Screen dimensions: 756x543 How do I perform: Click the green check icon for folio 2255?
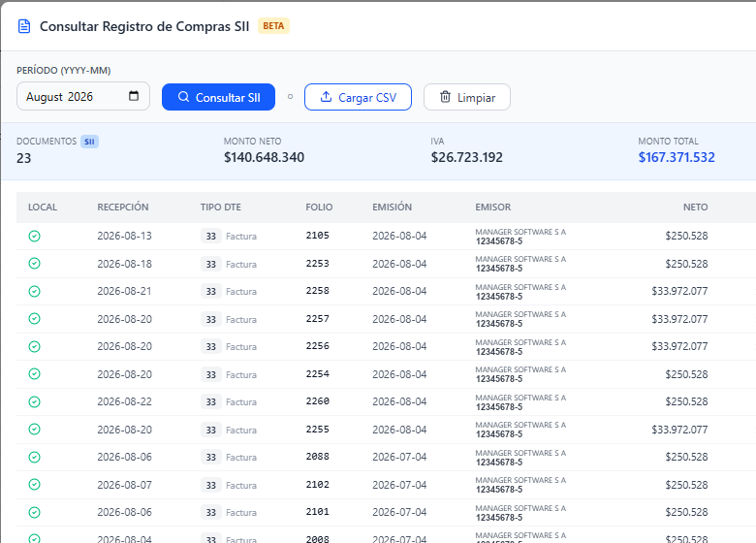tap(34, 430)
